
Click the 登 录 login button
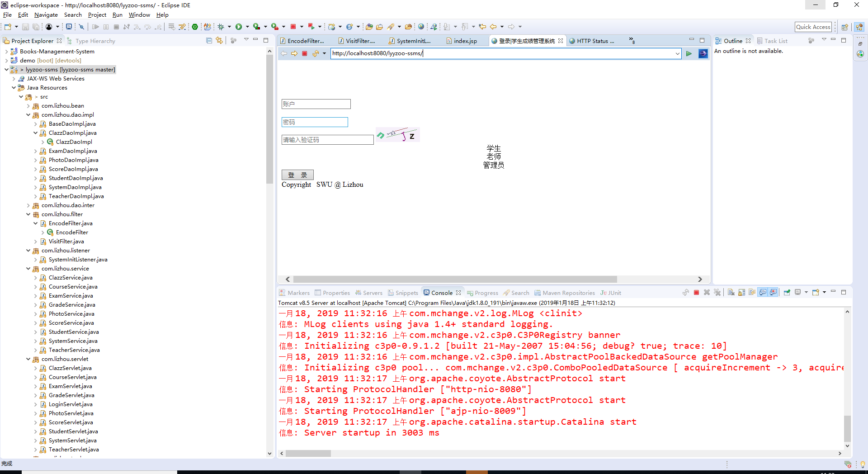[297, 175]
